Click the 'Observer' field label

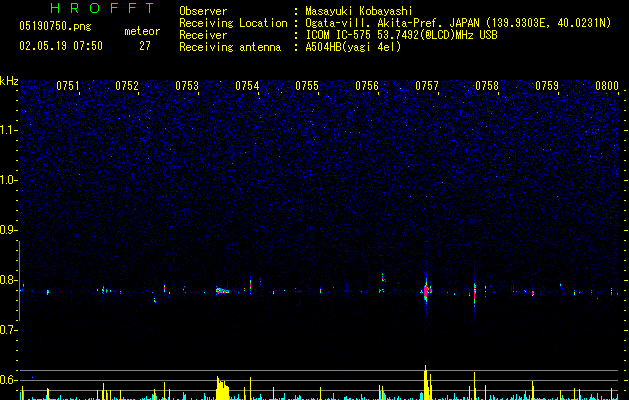tap(203, 11)
